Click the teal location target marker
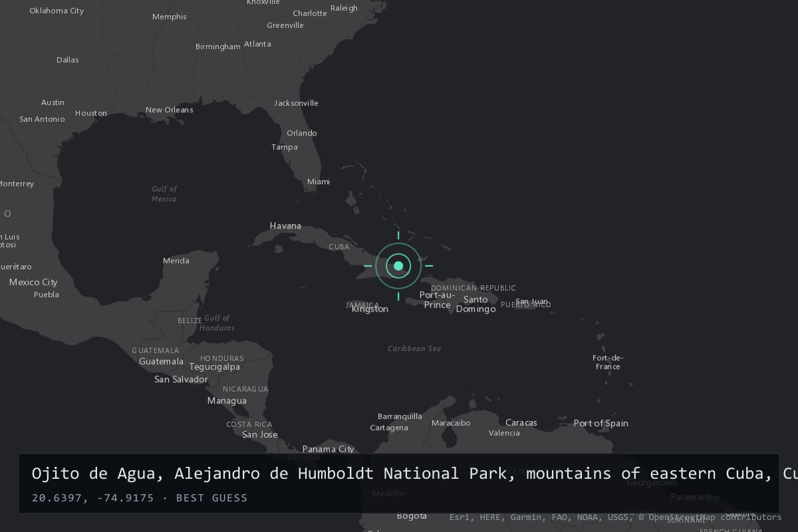 pyautogui.click(x=398, y=266)
